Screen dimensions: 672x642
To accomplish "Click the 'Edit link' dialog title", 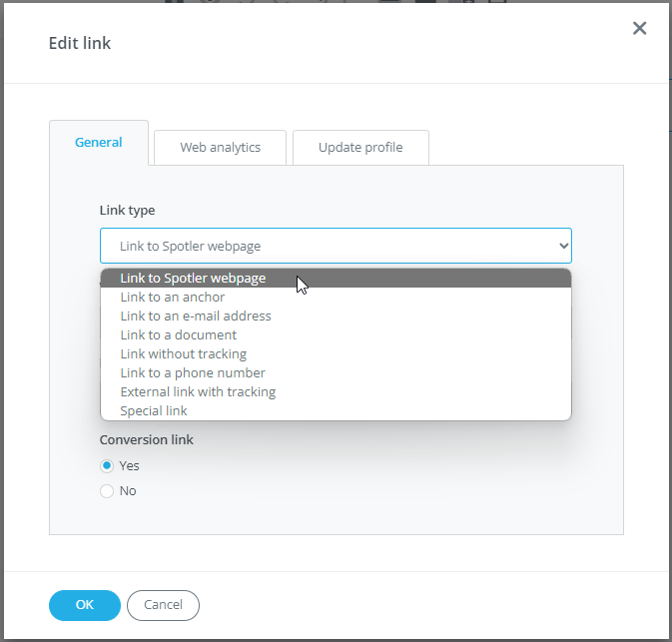I will (80, 43).
